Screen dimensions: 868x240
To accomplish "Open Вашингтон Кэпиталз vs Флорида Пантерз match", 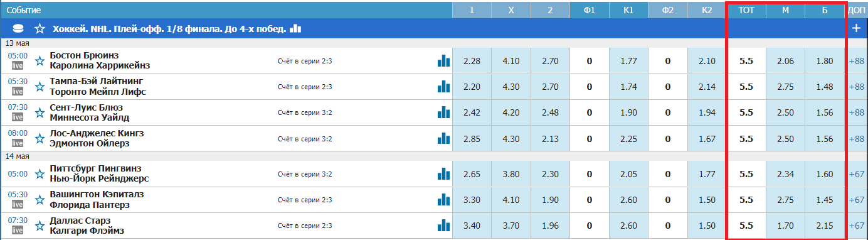I will (97, 199).
